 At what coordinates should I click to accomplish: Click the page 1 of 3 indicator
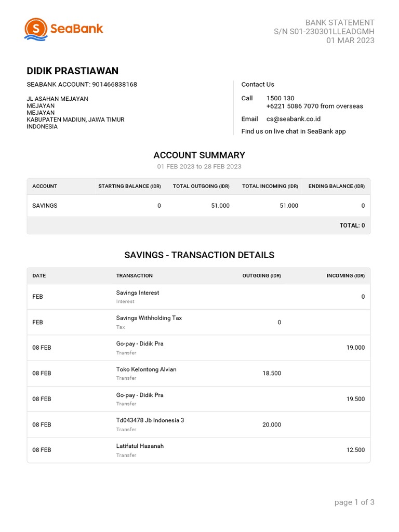click(354, 502)
